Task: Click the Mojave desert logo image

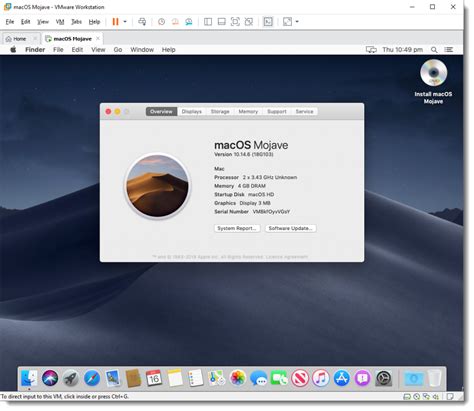Action: pyautogui.click(x=157, y=186)
